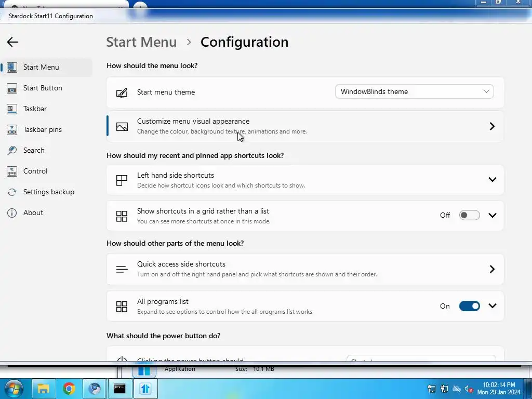The width and height of the screenshot is (532, 399).
Task: Select Start Menu in the sidebar
Action: [47, 67]
